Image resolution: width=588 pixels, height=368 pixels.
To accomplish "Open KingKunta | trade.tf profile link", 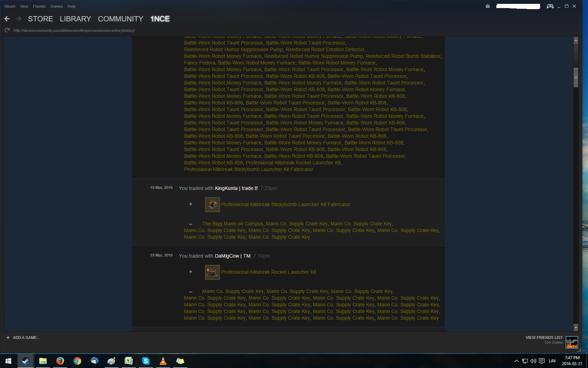I will pos(236,188).
